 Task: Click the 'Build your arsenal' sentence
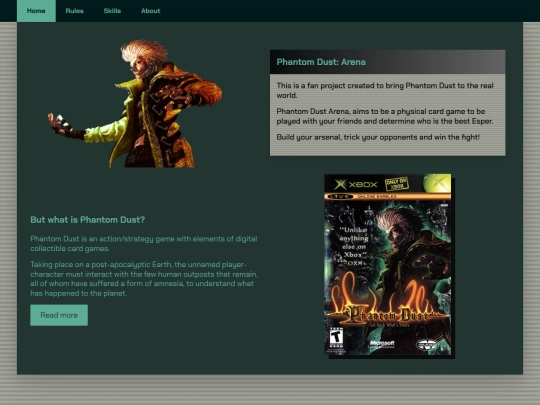tap(378, 137)
